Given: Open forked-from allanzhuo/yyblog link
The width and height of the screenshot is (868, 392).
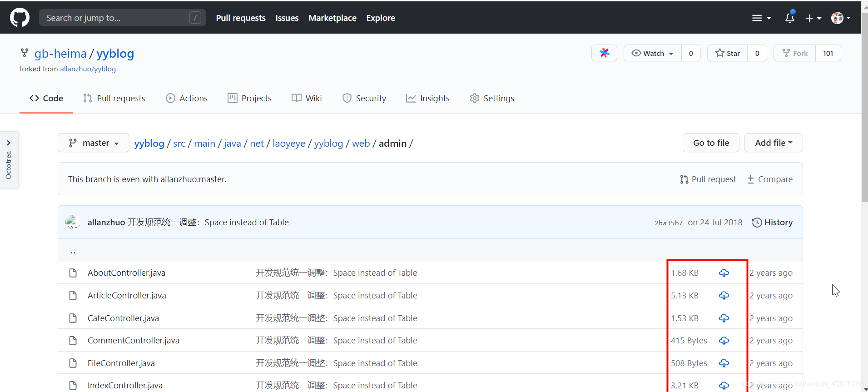Looking at the screenshot, I should point(88,69).
